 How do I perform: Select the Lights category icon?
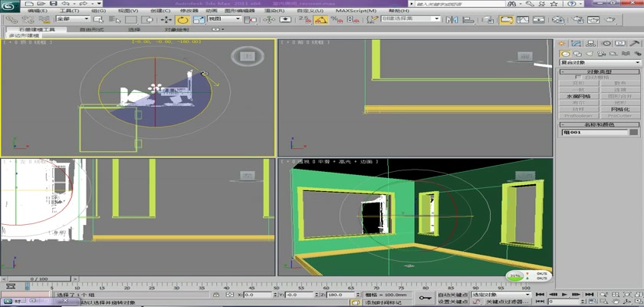click(590, 54)
